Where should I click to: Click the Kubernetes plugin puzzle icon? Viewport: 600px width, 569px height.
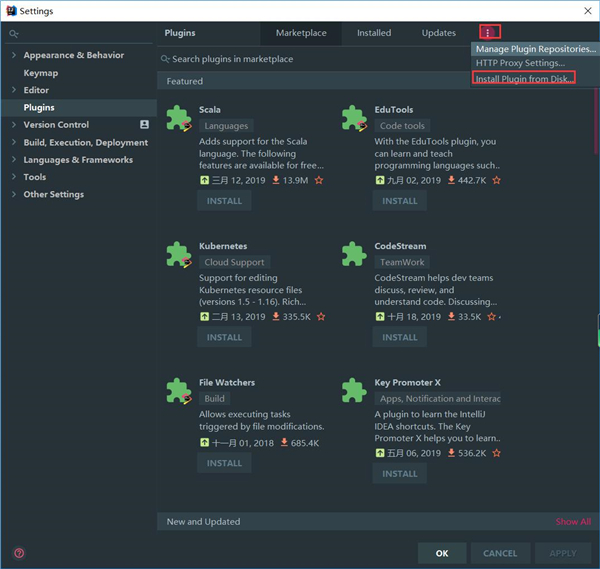pos(179,256)
